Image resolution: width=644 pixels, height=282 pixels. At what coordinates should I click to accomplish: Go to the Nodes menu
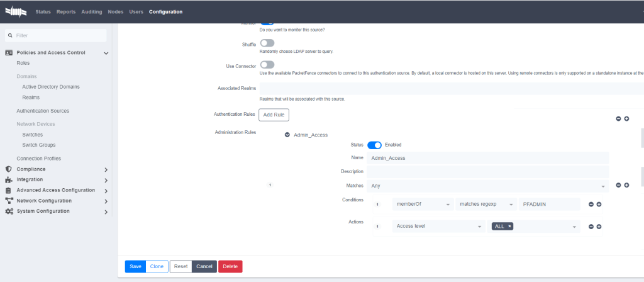(x=115, y=12)
